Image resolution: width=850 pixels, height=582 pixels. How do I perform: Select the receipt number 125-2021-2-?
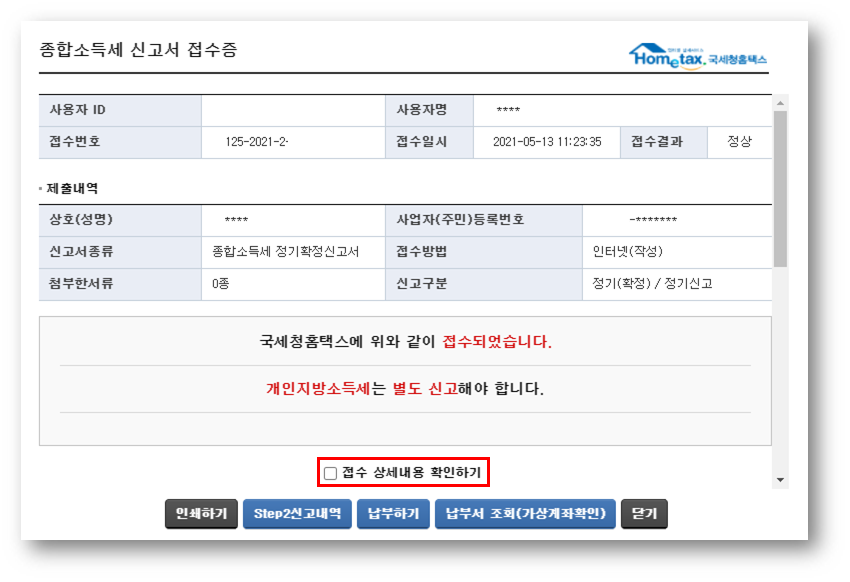coord(257,143)
